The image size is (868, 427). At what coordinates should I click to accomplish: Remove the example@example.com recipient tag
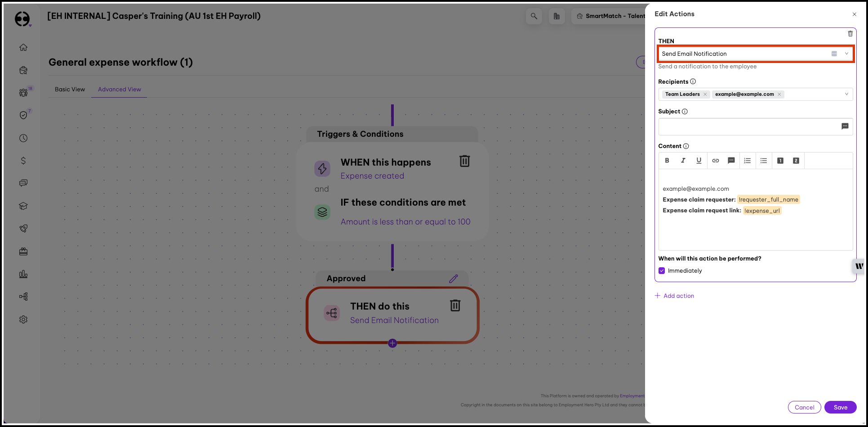779,94
